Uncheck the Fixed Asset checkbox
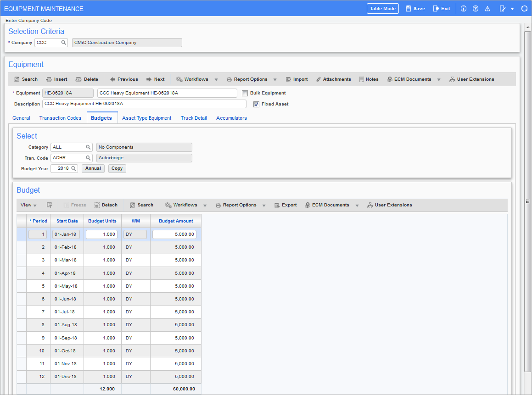This screenshot has width=532, height=395. tap(256, 104)
